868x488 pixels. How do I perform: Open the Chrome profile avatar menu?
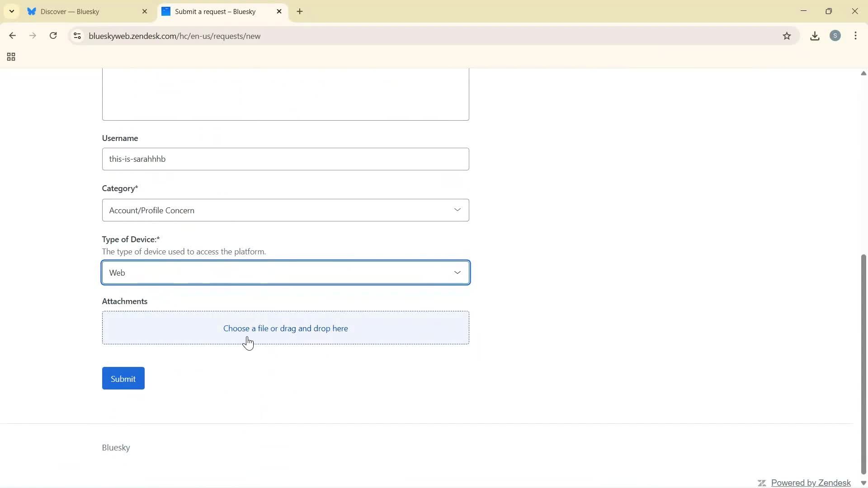pyautogui.click(x=836, y=36)
